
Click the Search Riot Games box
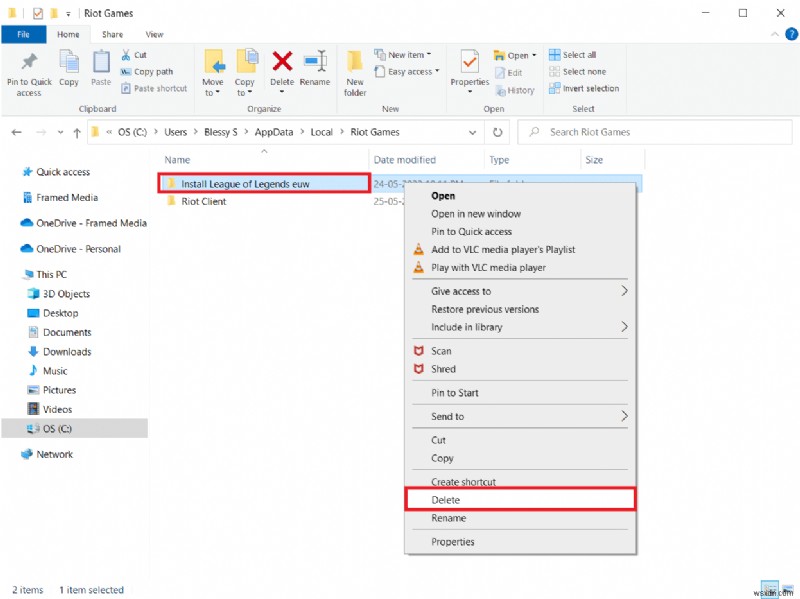coord(655,132)
